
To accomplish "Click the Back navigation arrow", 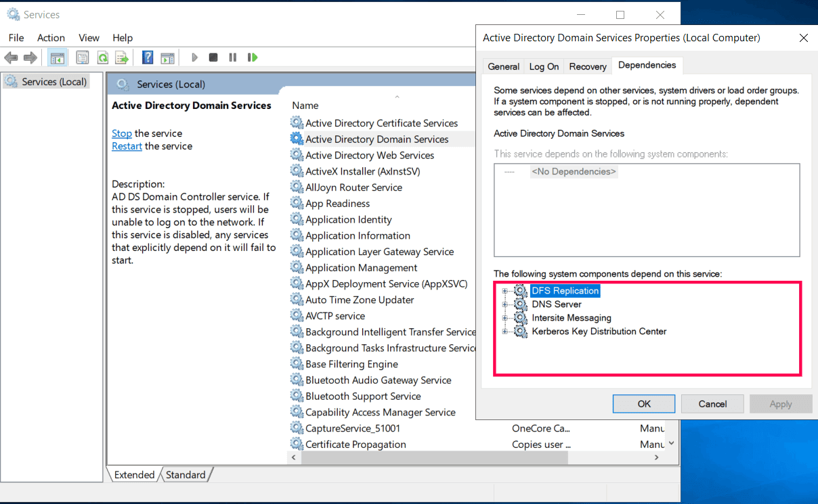I will (x=11, y=57).
